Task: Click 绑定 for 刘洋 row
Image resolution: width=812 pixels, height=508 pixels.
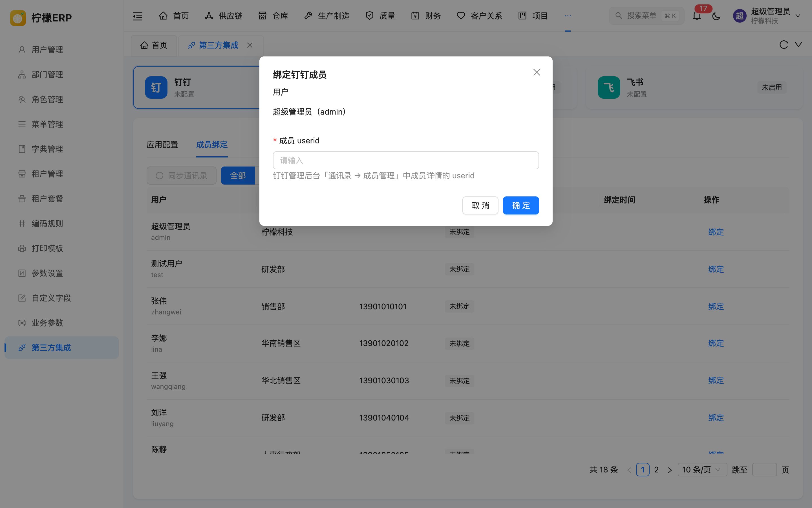Action: click(x=716, y=418)
